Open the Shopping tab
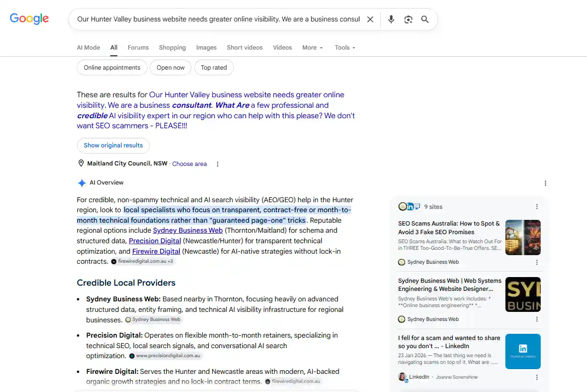 [x=172, y=48]
